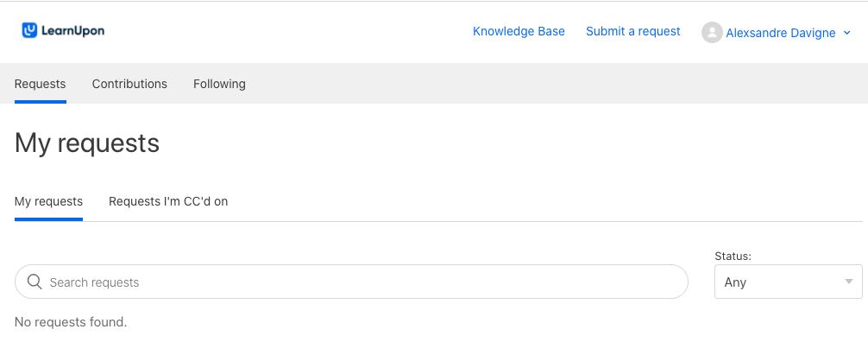The width and height of the screenshot is (868, 342).
Task: Click the blue underline beneath Requests tab
Action: click(x=41, y=102)
